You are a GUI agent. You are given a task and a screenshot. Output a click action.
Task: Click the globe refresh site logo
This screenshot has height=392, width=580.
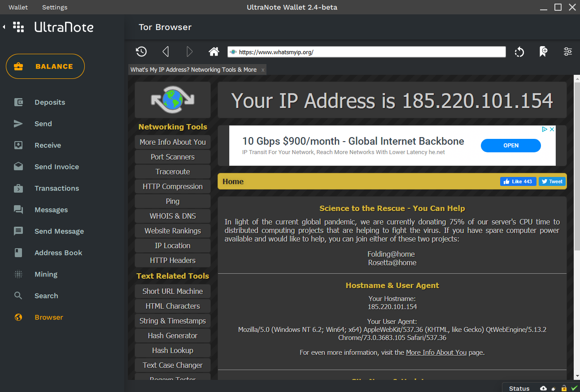click(x=173, y=100)
